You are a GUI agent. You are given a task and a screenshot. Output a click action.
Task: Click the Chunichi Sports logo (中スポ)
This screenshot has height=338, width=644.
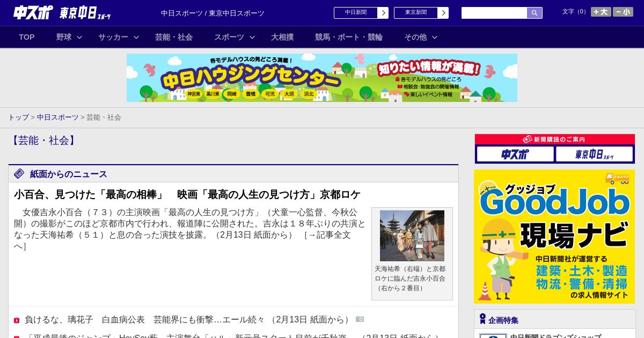pyautogui.click(x=33, y=12)
